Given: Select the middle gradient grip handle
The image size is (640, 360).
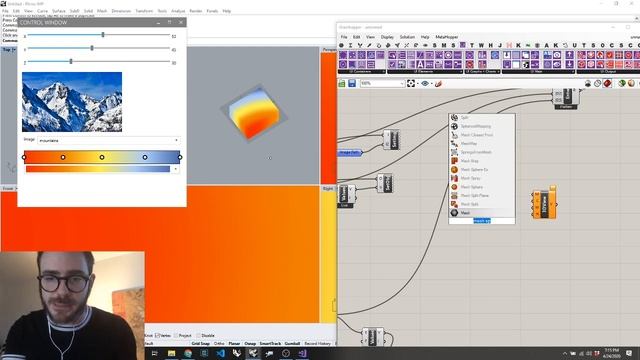Looking at the screenshot, I should pos(102,157).
